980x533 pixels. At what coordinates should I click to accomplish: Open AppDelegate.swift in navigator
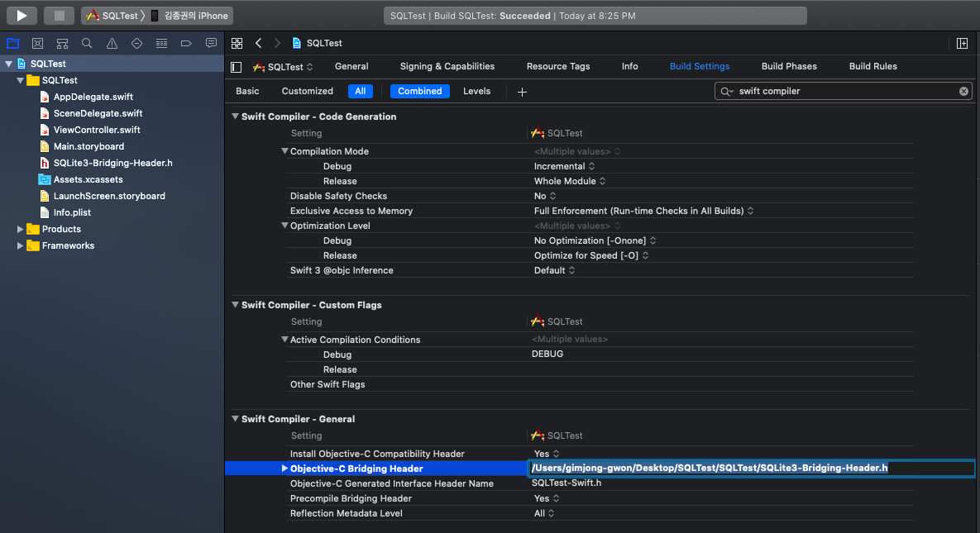pyautogui.click(x=93, y=97)
